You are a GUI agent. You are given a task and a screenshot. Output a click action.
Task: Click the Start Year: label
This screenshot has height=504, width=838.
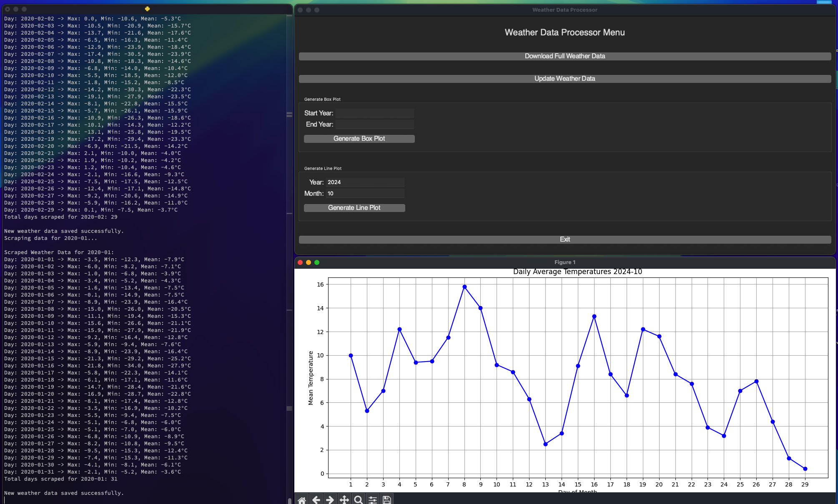coord(319,113)
